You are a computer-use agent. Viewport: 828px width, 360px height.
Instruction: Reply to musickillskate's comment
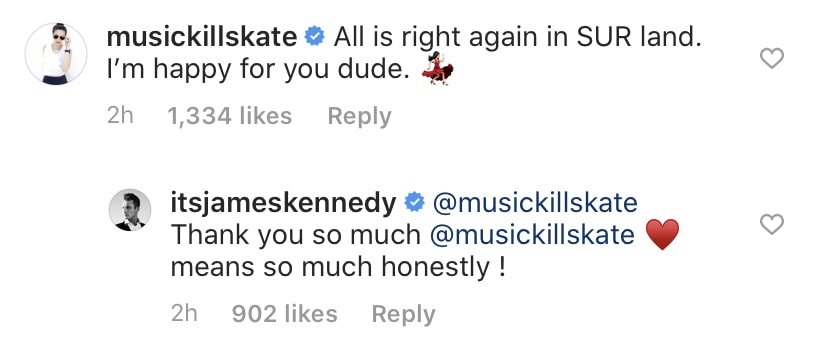point(360,117)
